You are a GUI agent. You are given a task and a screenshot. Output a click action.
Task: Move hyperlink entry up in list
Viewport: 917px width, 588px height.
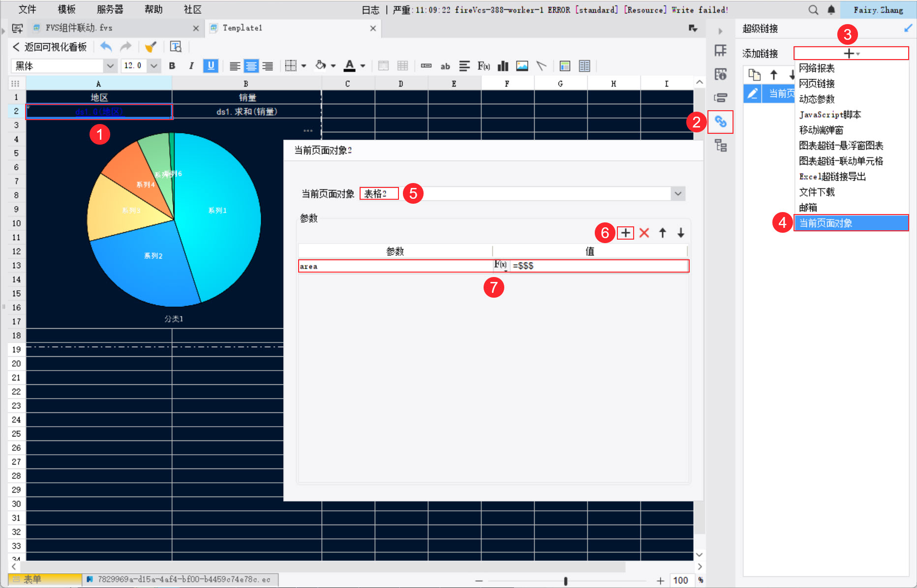pyautogui.click(x=774, y=75)
